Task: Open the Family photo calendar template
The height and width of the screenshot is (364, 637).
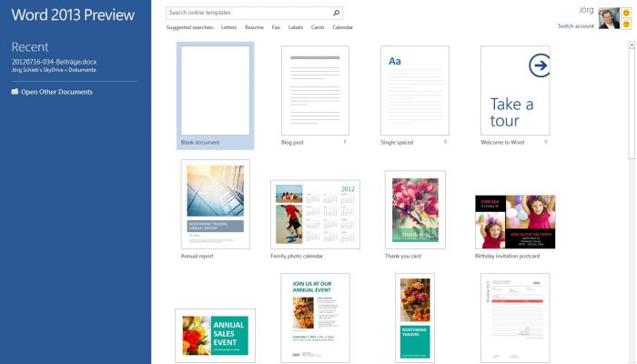Action: [x=315, y=214]
